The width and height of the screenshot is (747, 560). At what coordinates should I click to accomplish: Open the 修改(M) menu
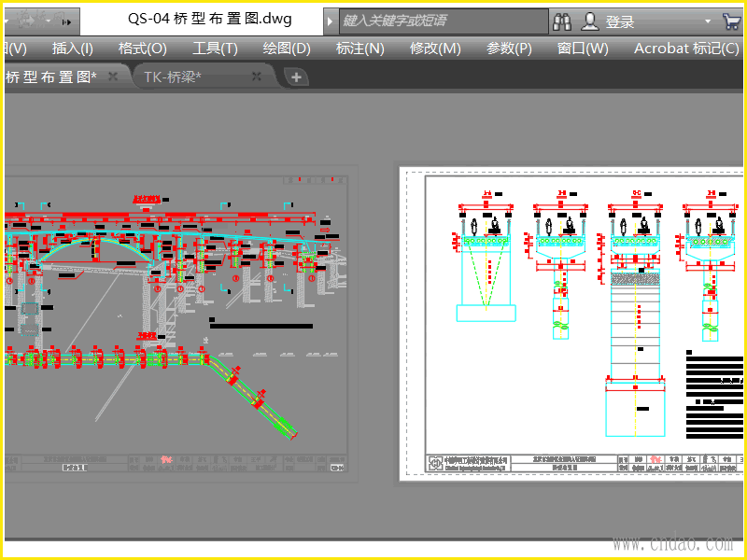click(435, 49)
